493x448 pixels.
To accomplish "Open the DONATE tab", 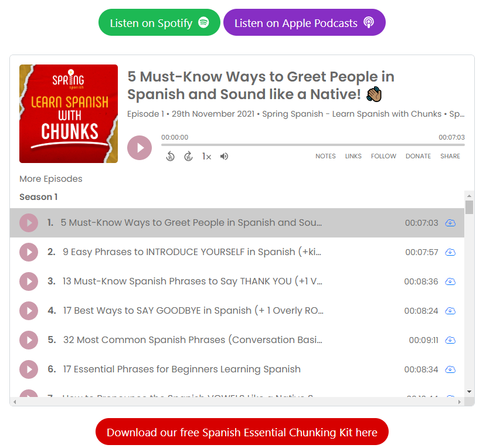I will click(x=418, y=156).
